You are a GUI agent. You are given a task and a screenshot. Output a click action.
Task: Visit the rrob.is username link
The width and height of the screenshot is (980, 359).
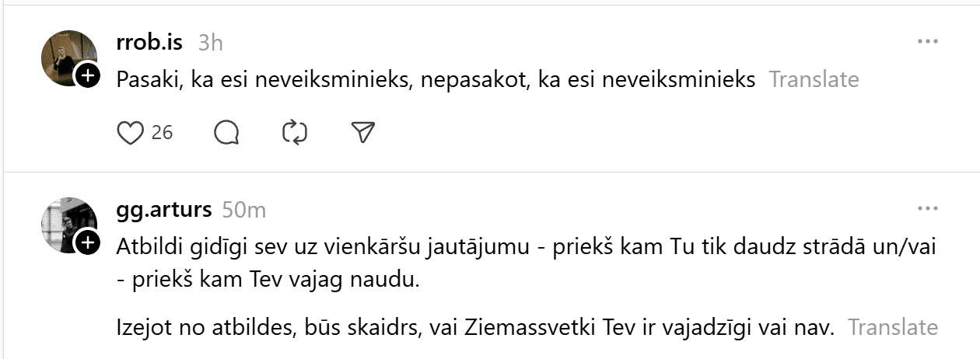tap(149, 42)
